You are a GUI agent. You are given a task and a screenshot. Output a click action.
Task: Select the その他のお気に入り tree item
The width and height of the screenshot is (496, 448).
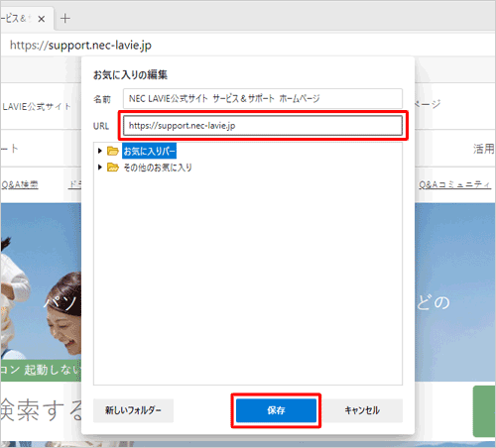(158, 168)
